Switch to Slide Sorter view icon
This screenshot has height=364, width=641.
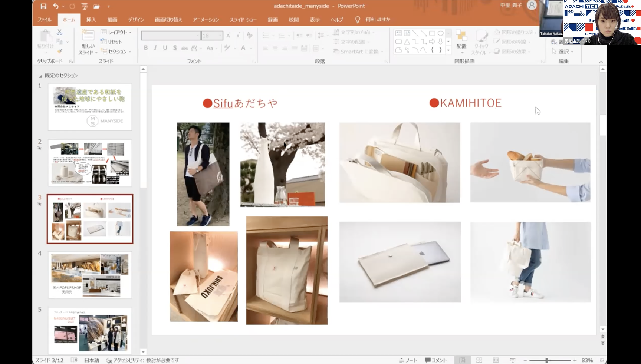479,360
